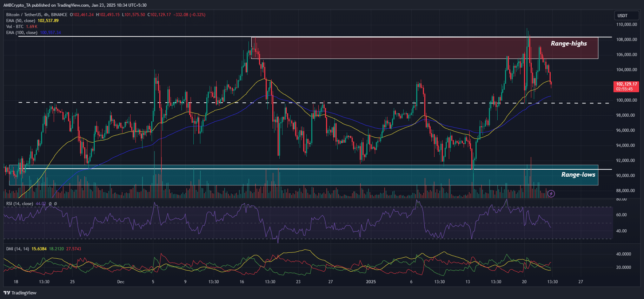
Task: Click the RSI 60.00 axis label
Action: pos(621,215)
